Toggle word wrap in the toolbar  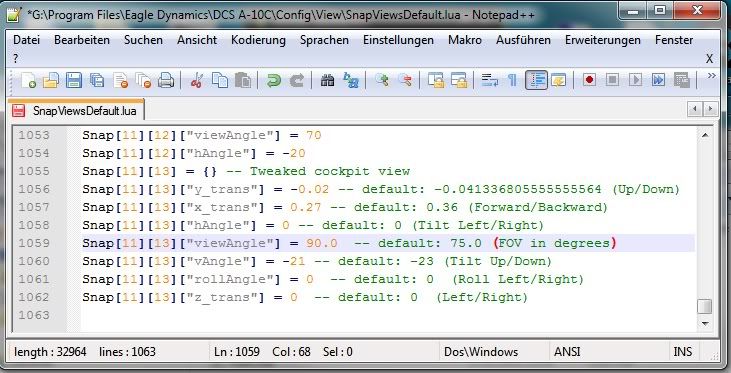[x=490, y=80]
